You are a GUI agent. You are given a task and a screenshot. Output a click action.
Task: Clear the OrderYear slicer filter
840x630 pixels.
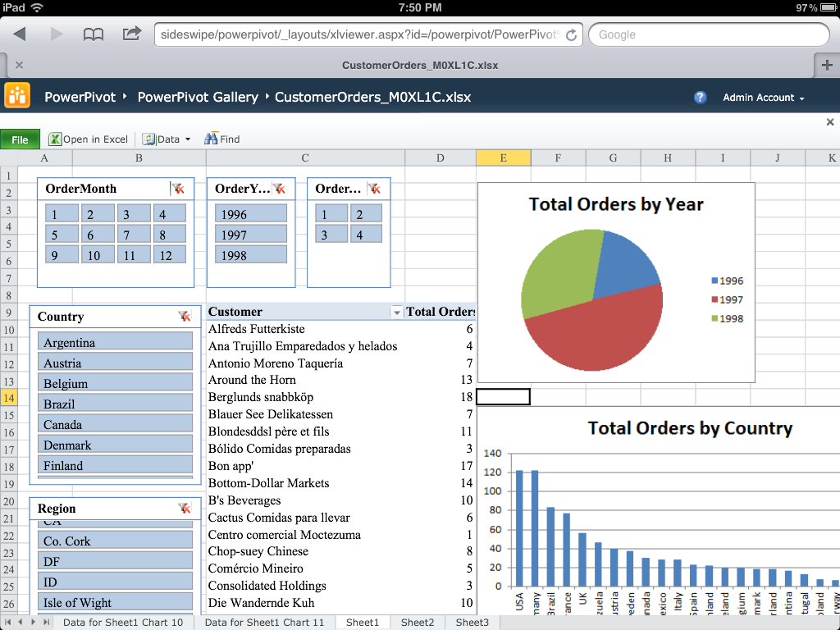[279, 189]
